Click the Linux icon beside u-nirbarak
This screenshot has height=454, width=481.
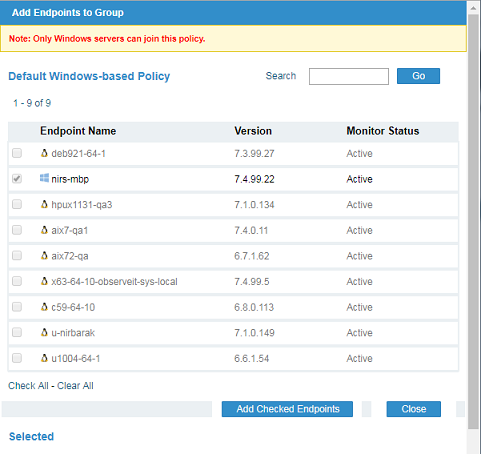tap(44, 332)
